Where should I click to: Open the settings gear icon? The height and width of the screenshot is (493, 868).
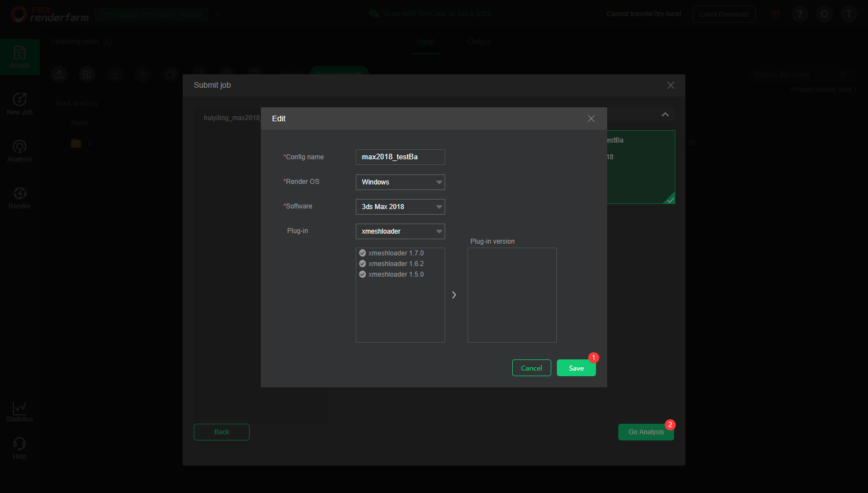point(824,14)
